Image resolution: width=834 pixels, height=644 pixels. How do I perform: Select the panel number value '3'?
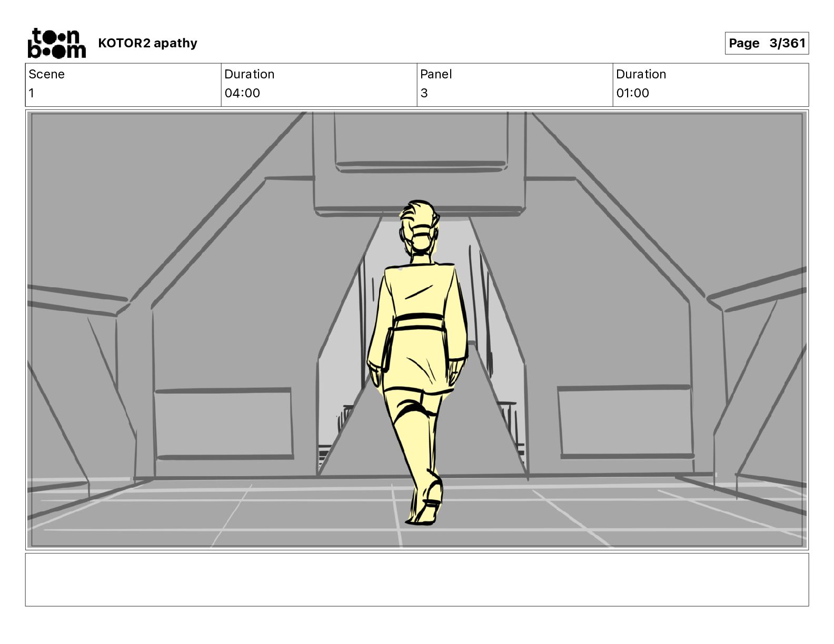tap(424, 93)
